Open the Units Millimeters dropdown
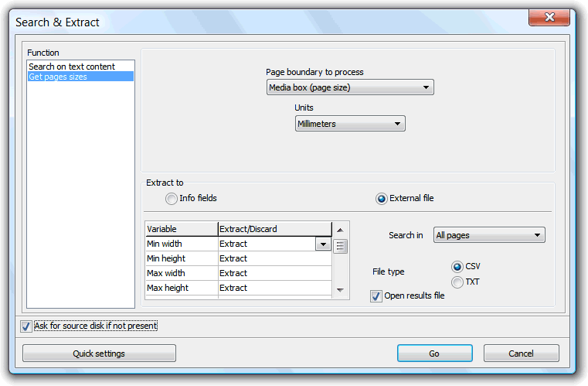This screenshot has width=588, height=386. 350,124
